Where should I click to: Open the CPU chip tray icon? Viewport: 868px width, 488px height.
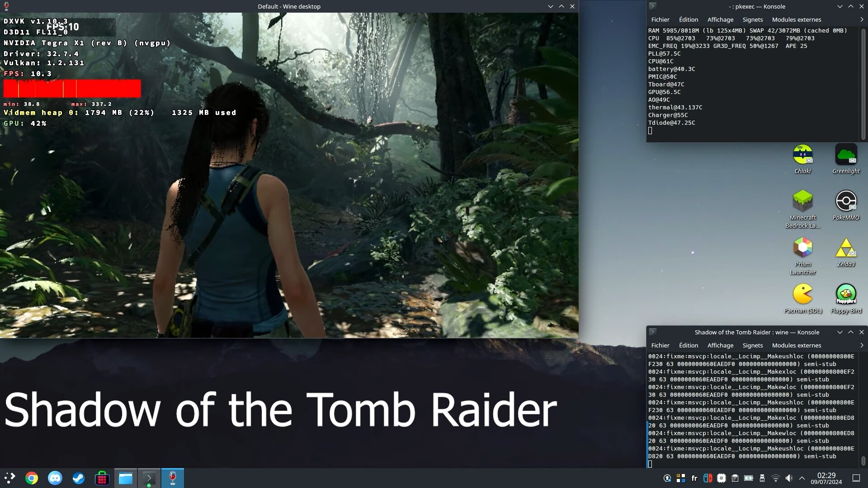point(722,478)
